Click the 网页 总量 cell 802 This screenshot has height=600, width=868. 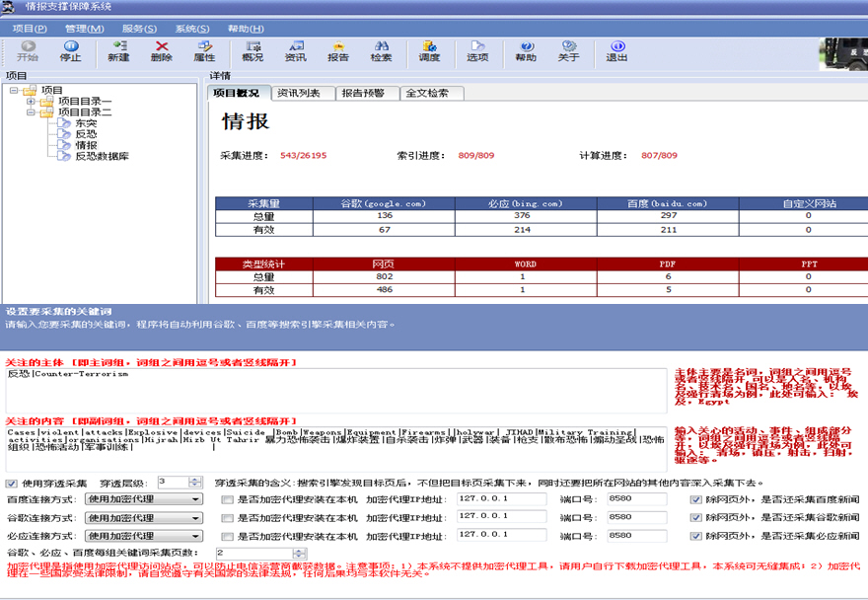point(384,276)
